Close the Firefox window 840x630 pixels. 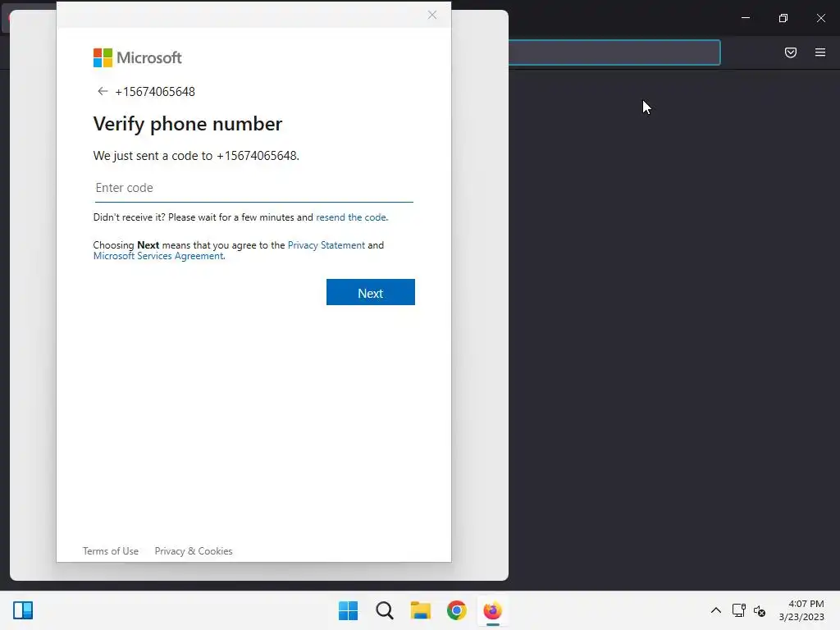[x=820, y=18]
